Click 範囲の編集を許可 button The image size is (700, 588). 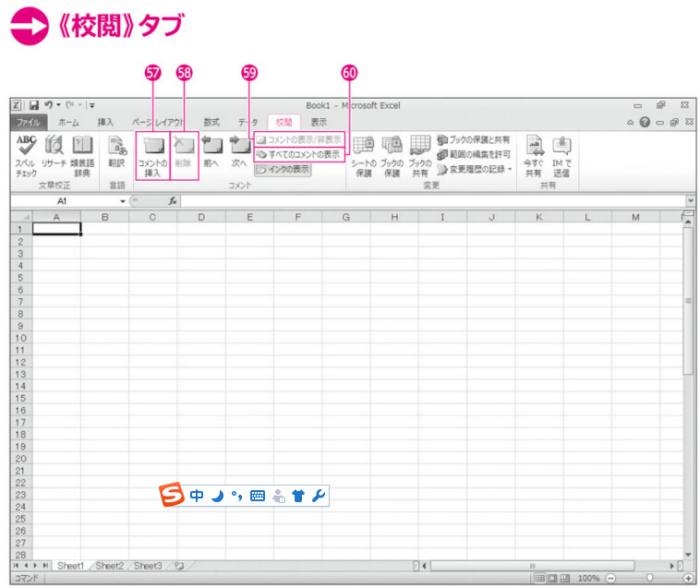(473, 155)
